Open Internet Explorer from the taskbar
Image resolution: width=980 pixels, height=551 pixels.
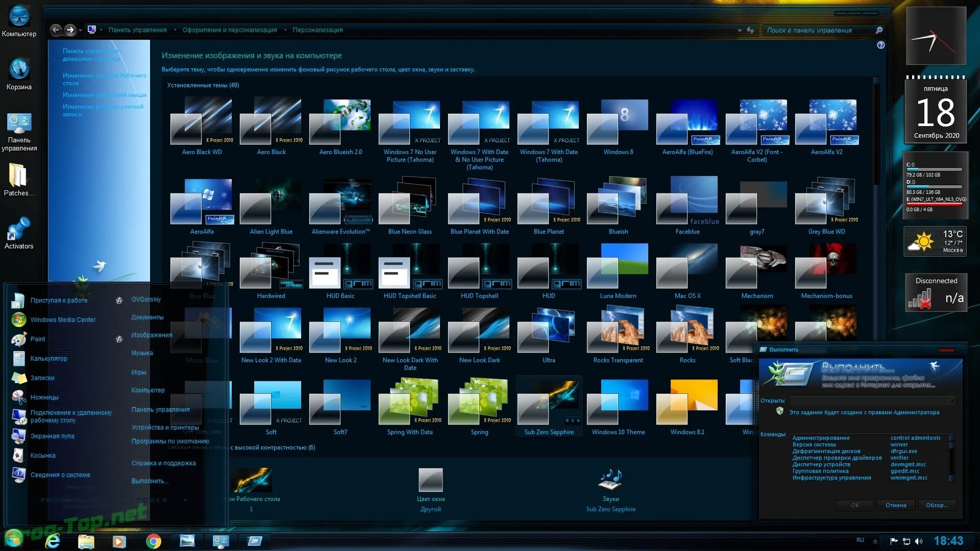coord(53,541)
